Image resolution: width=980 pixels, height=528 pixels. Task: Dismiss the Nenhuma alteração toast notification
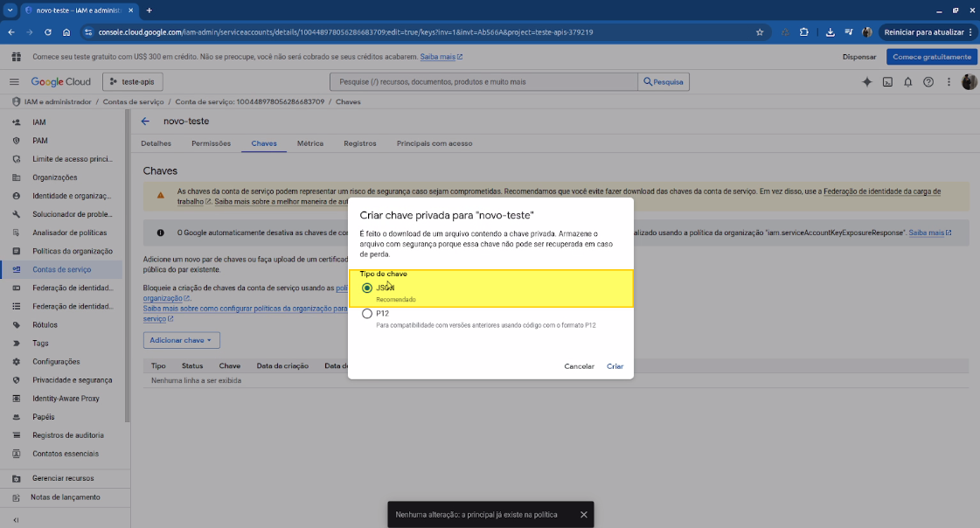coord(584,515)
